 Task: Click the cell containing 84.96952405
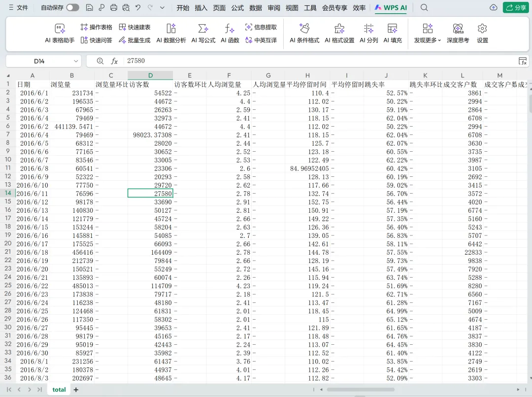pos(307,168)
